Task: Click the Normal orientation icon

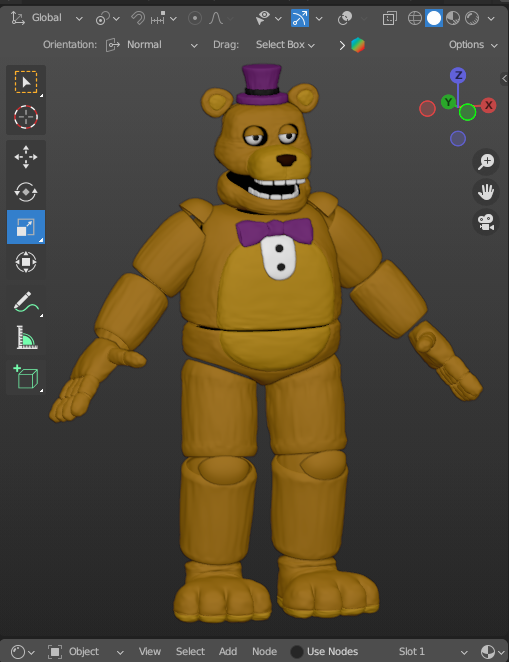Action: pyautogui.click(x=113, y=45)
